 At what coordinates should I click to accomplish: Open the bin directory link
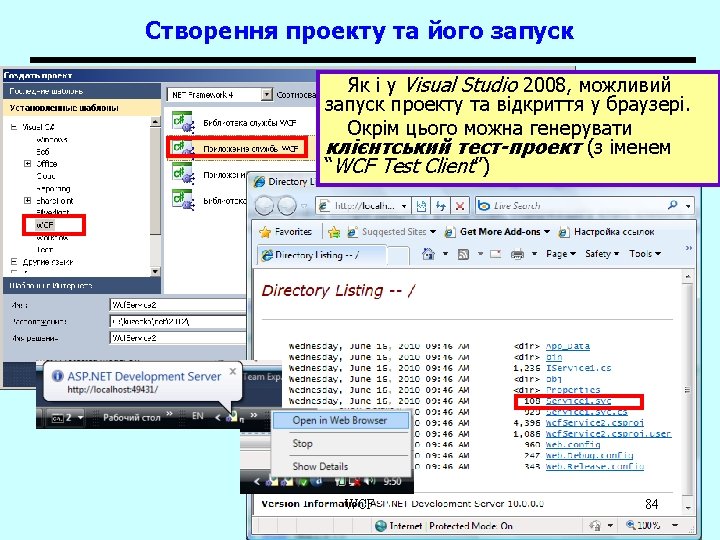(x=554, y=357)
